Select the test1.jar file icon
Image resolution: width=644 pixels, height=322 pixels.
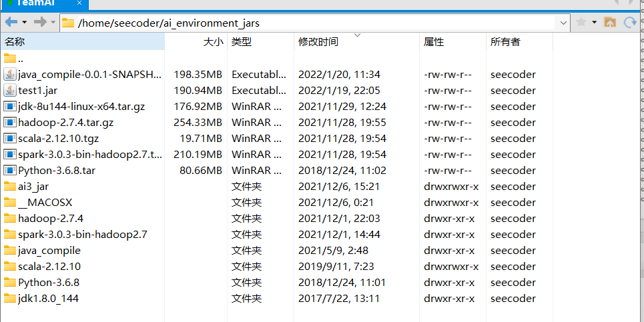10,90
